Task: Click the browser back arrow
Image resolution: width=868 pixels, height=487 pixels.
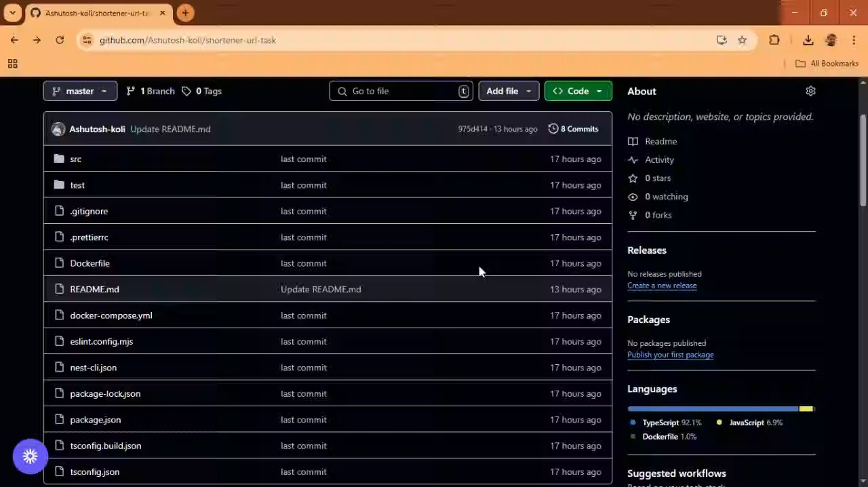Action: click(14, 40)
